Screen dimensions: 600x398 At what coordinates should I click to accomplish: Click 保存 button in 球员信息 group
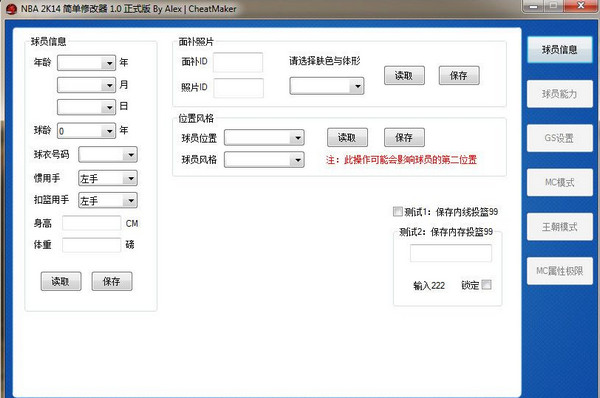[112, 281]
